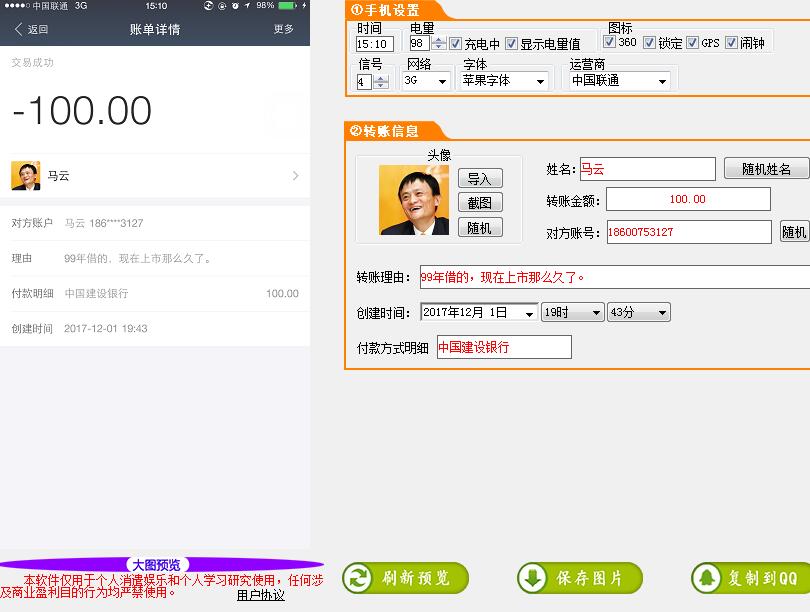Click the 大图预览 button
The image size is (810, 612).
click(x=157, y=565)
